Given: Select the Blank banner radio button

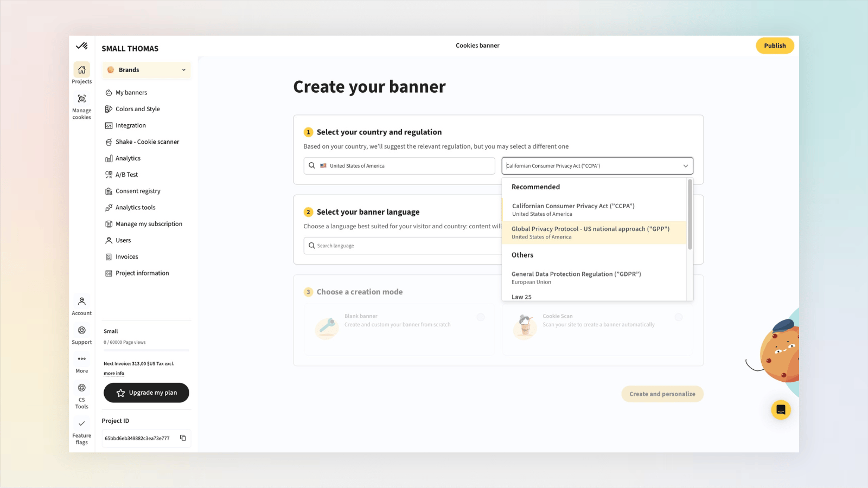Looking at the screenshot, I should tap(481, 317).
